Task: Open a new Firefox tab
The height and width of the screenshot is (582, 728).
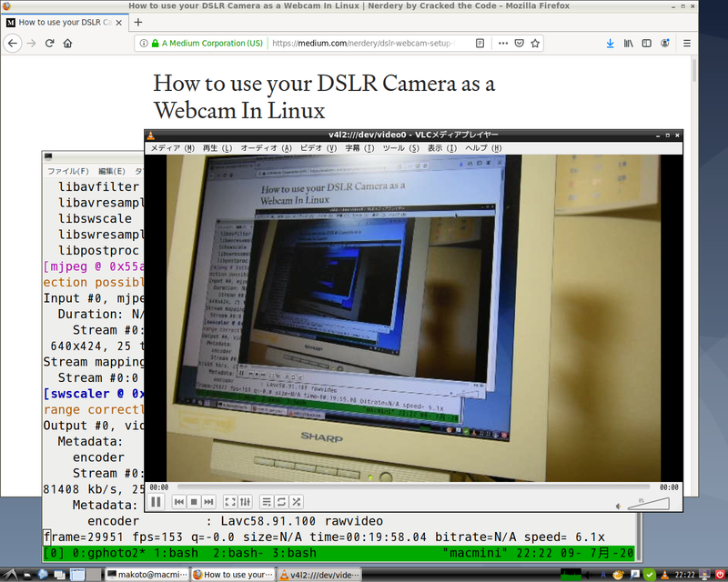Action: (x=138, y=22)
